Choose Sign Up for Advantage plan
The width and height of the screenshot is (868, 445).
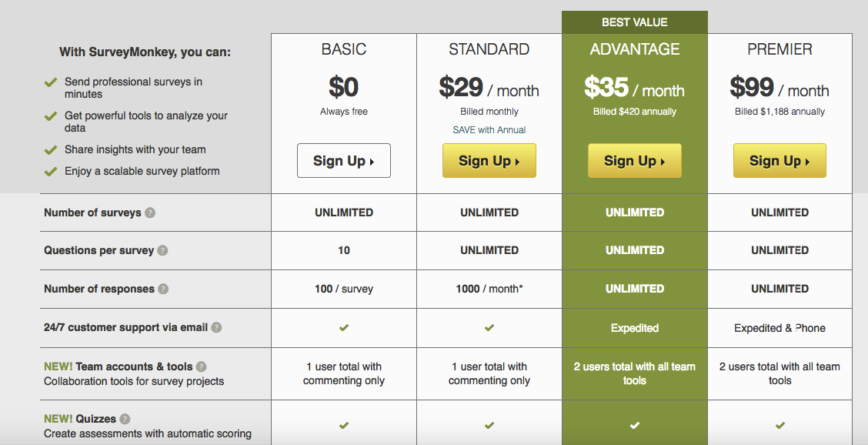pyautogui.click(x=635, y=161)
